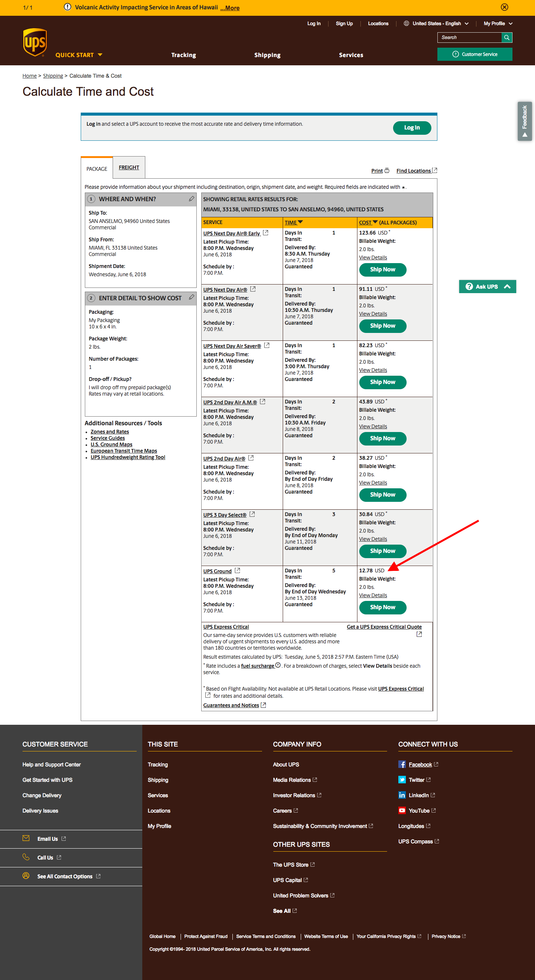Image resolution: width=535 pixels, height=980 pixels.
Task: Sort results by Cost column
Action: (x=368, y=223)
